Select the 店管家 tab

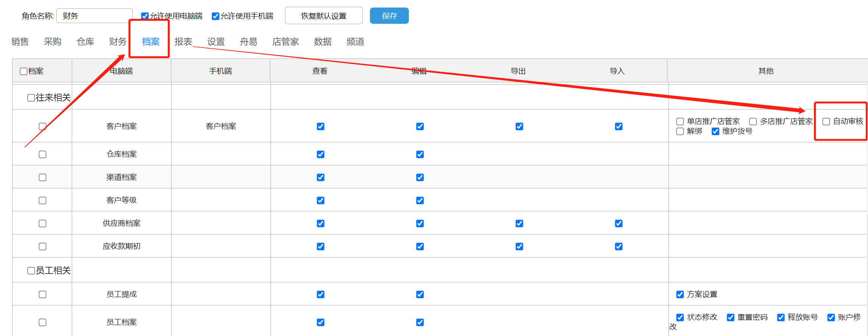285,42
